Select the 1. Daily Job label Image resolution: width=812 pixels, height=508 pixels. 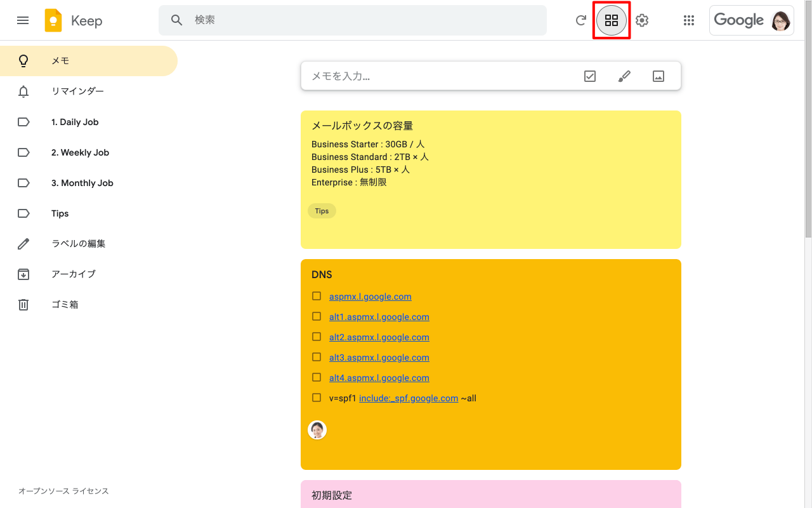click(x=75, y=122)
